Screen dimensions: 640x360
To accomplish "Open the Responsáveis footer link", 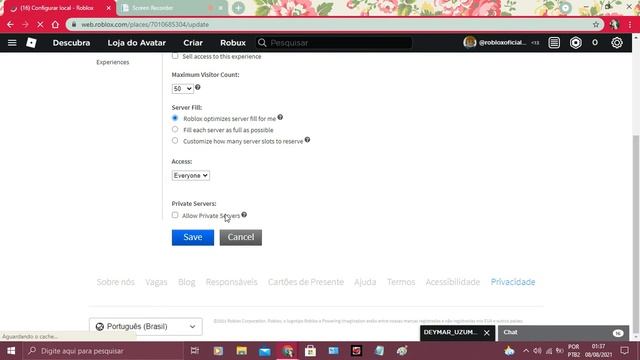I will [231, 282].
